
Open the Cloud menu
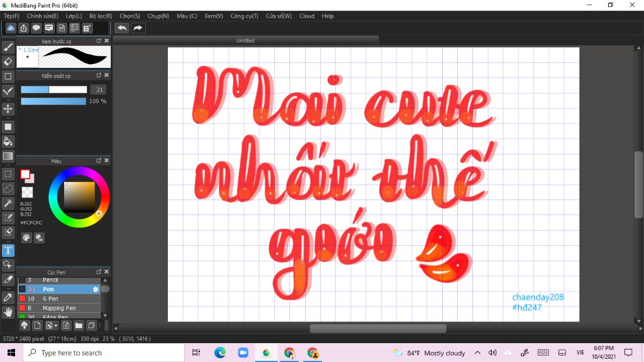[x=307, y=16]
